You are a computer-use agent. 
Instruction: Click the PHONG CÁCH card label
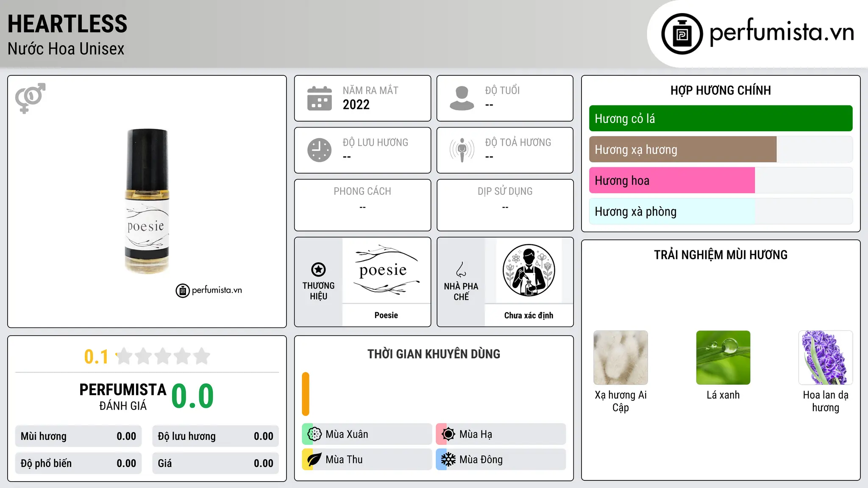(x=362, y=191)
